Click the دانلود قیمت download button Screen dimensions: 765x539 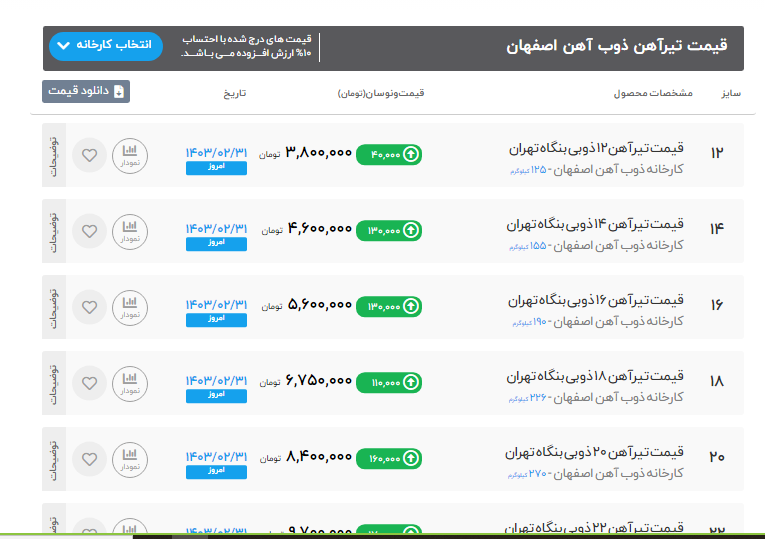86,92
